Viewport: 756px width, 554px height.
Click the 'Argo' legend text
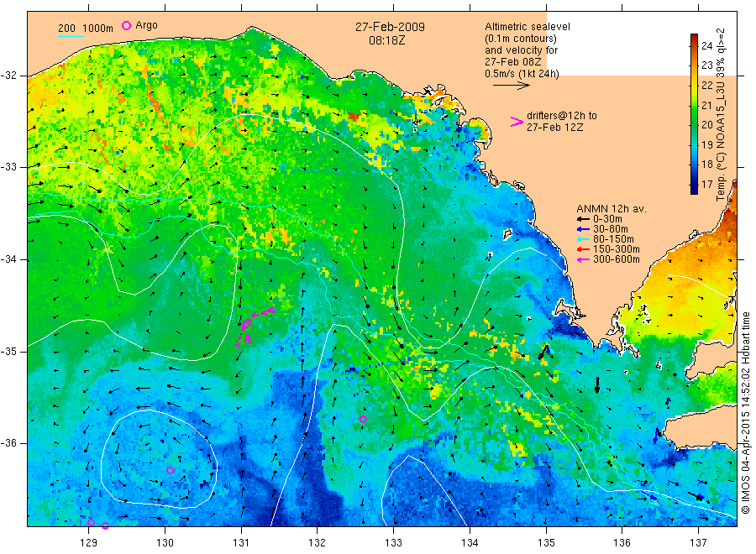click(x=146, y=25)
